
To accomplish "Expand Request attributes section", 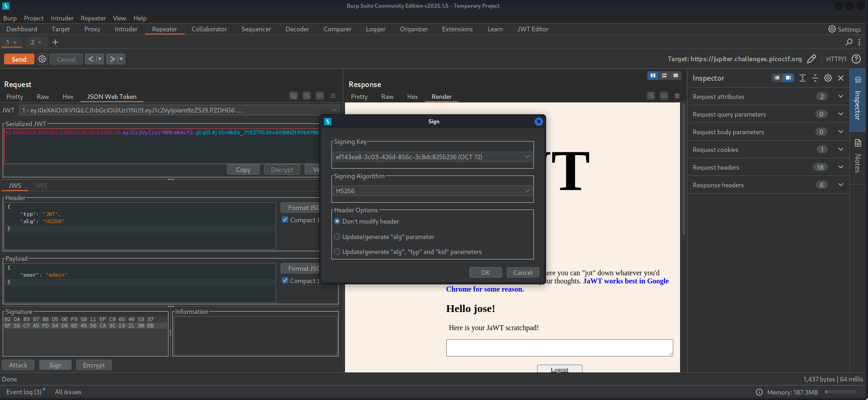I will (841, 96).
